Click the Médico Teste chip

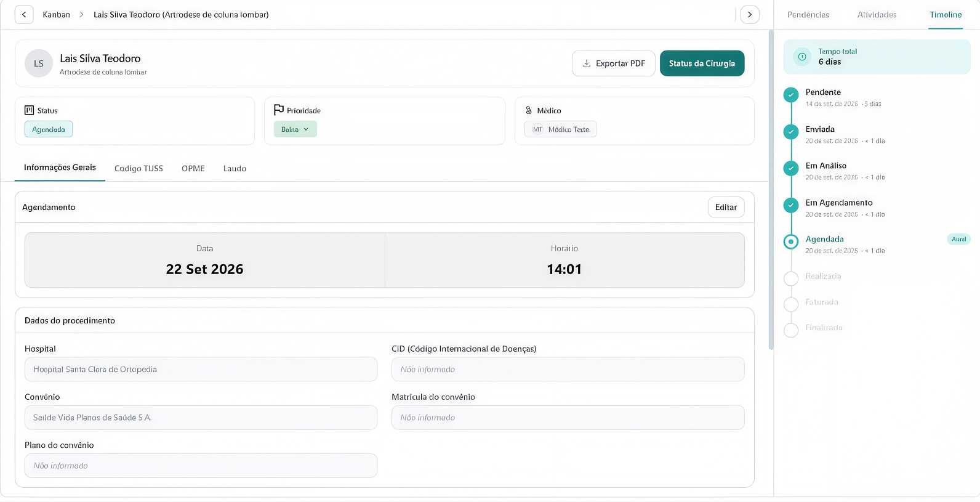tap(560, 129)
